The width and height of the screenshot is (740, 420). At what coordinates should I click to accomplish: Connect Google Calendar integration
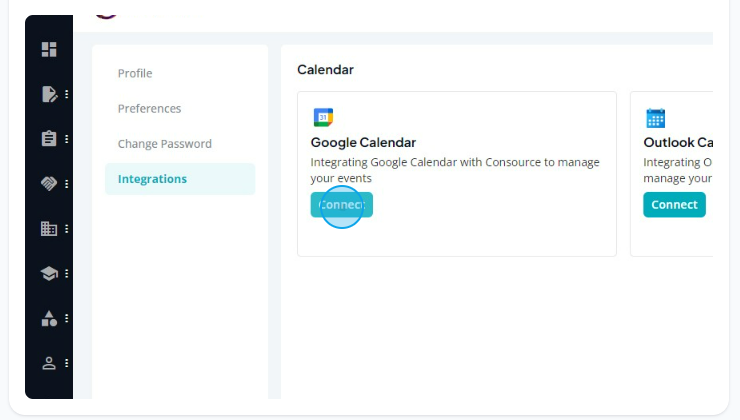(x=342, y=205)
